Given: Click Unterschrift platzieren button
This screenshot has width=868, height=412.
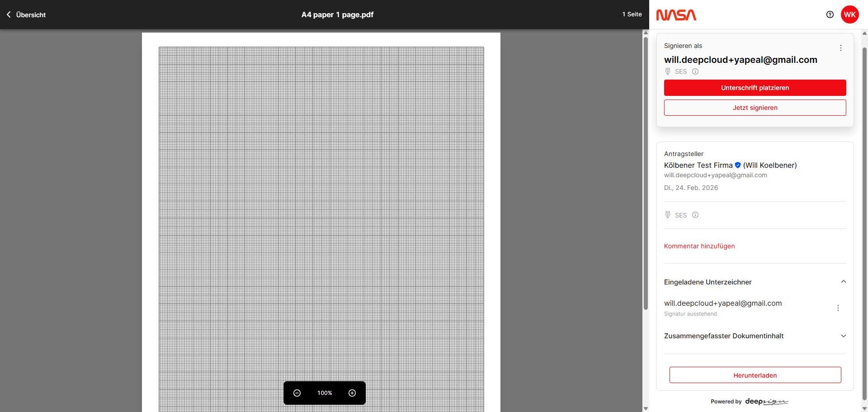Looking at the screenshot, I should (755, 88).
